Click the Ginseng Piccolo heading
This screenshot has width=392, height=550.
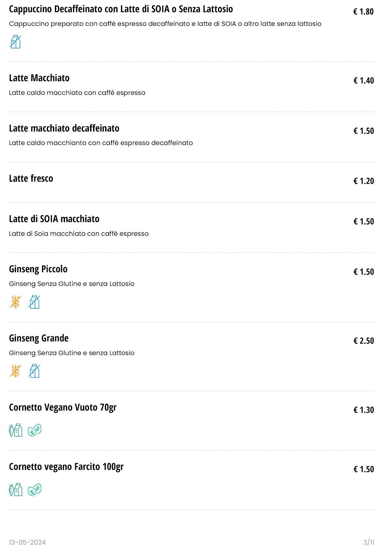coord(38,269)
